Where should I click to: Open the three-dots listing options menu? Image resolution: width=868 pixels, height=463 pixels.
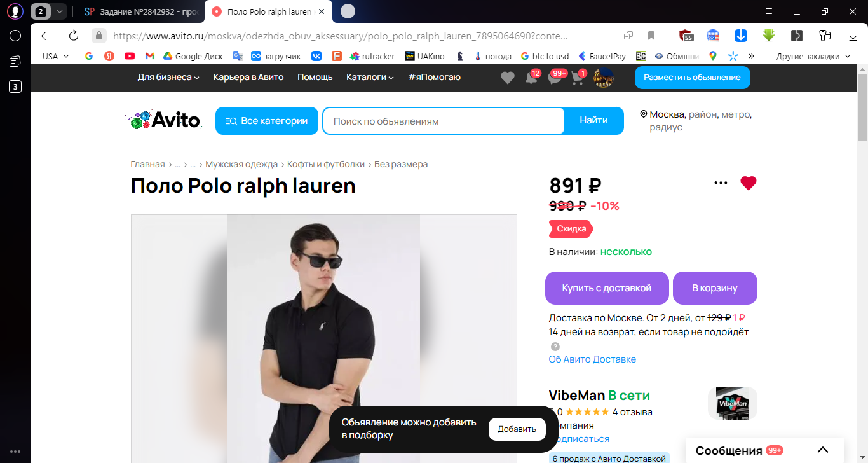click(721, 183)
